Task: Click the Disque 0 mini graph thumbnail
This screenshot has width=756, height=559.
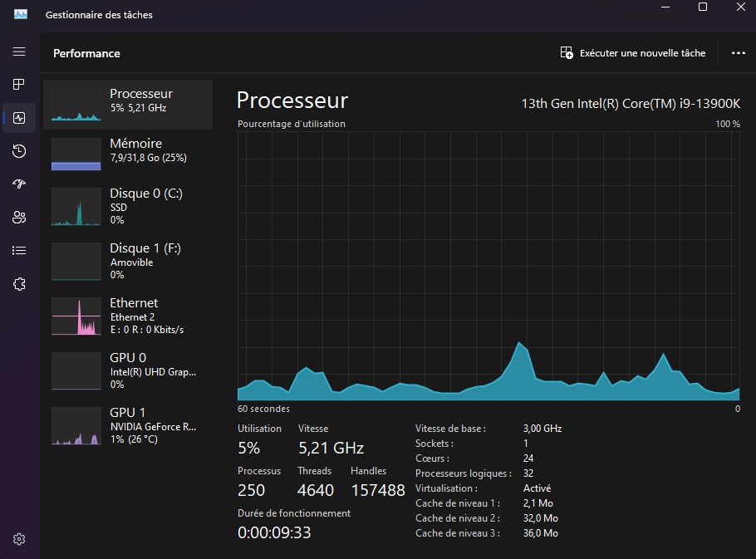Action: click(76, 206)
